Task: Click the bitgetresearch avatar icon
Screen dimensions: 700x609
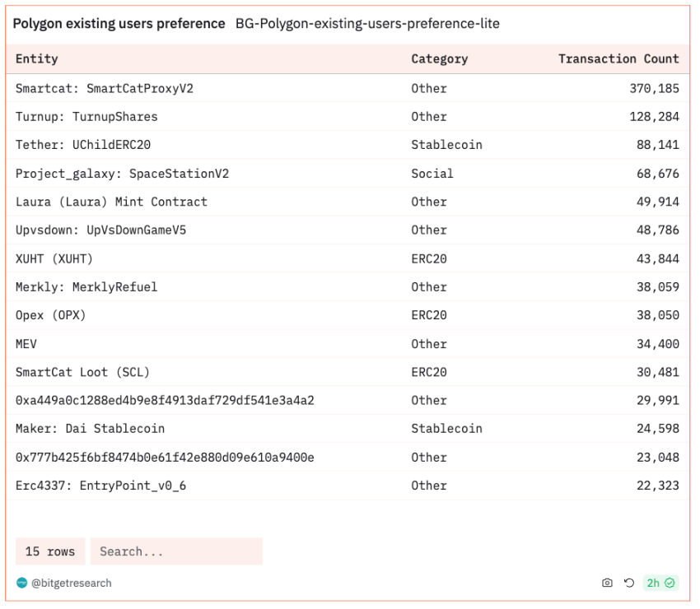Action: click(21, 583)
